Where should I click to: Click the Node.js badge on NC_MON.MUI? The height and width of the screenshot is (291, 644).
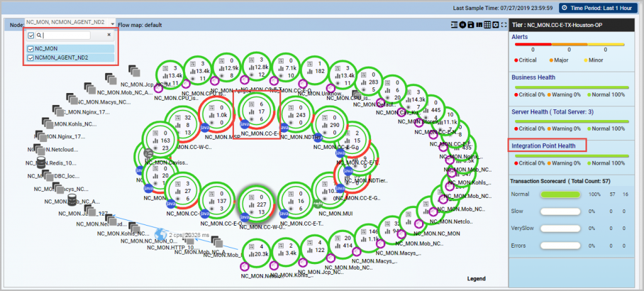tap(317, 203)
